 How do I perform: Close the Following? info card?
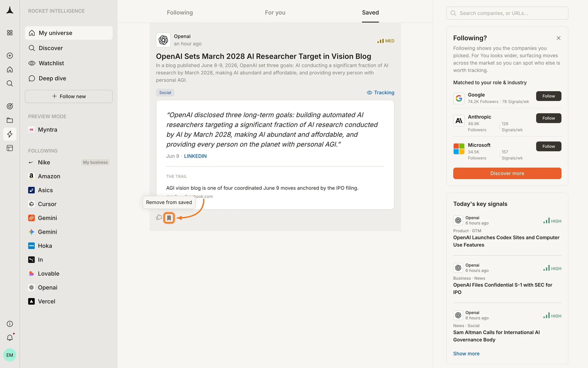point(558,38)
